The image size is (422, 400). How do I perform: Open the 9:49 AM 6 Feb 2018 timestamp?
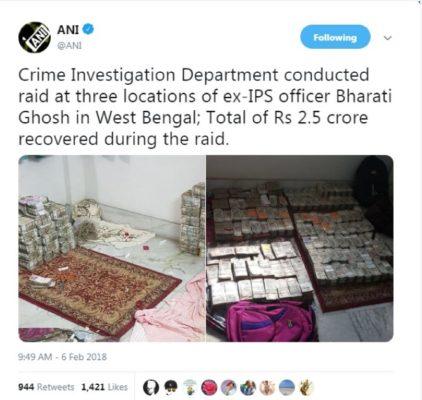(x=62, y=357)
